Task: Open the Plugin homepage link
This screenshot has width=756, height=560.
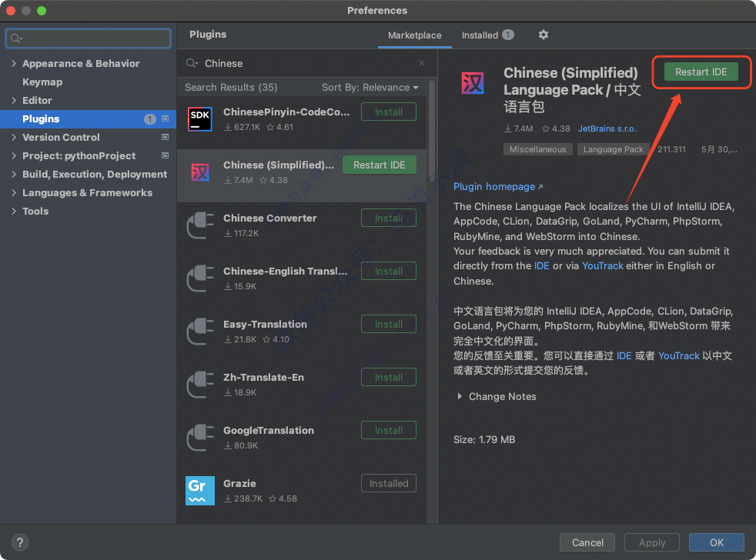Action: tap(497, 186)
